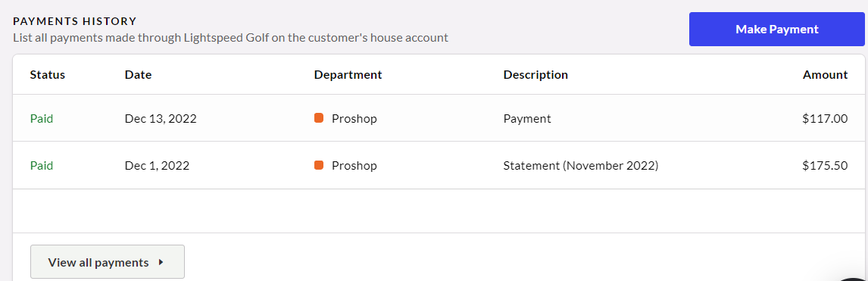Click Statement (November 2022) description
Image resolution: width=868 pixels, height=281 pixels.
581,165
